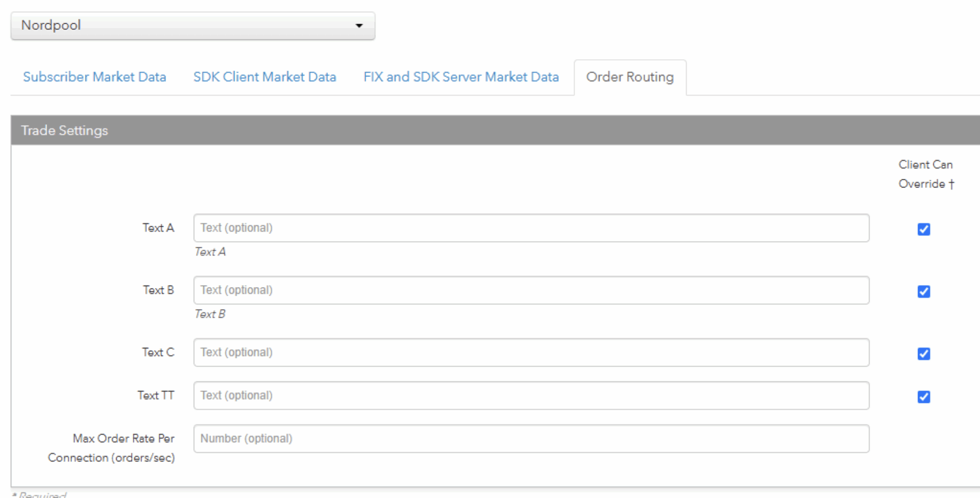Viewport: 980px width, 498px height.
Task: Select the Text C text field
Action: [531, 353]
